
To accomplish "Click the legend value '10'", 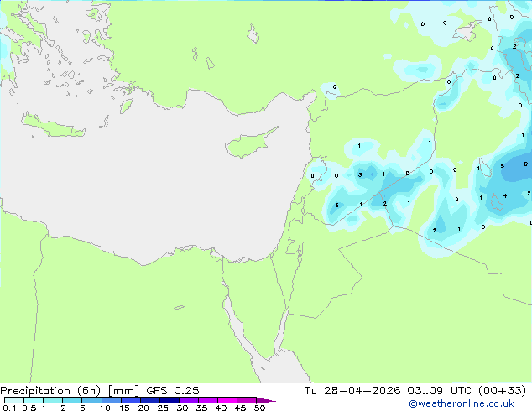I will pos(105,408).
